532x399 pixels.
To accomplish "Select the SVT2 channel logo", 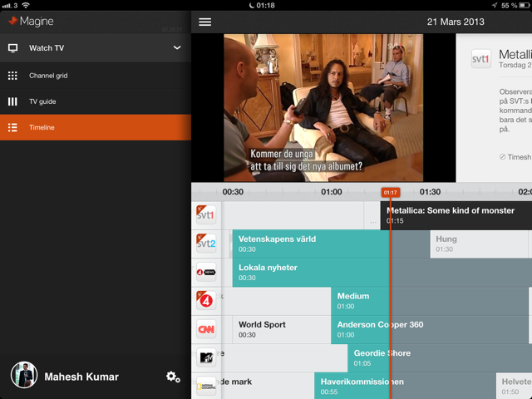I will [206, 244].
